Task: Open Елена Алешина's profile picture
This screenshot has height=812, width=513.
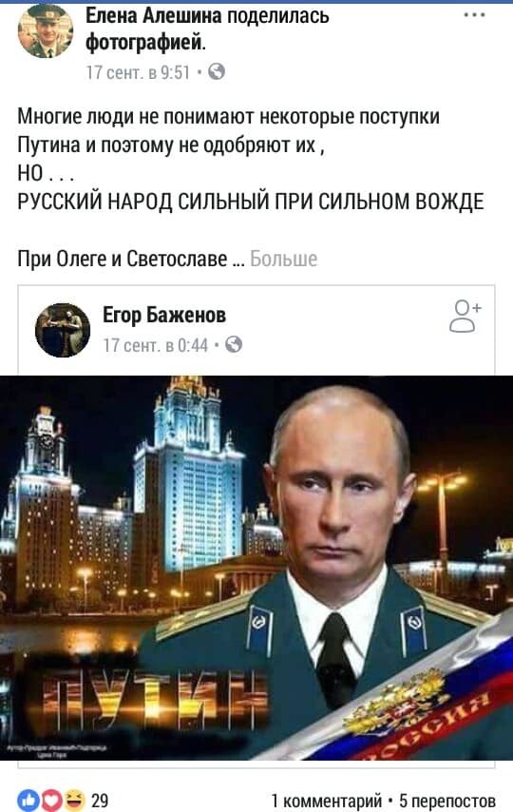Action: (x=45, y=30)
